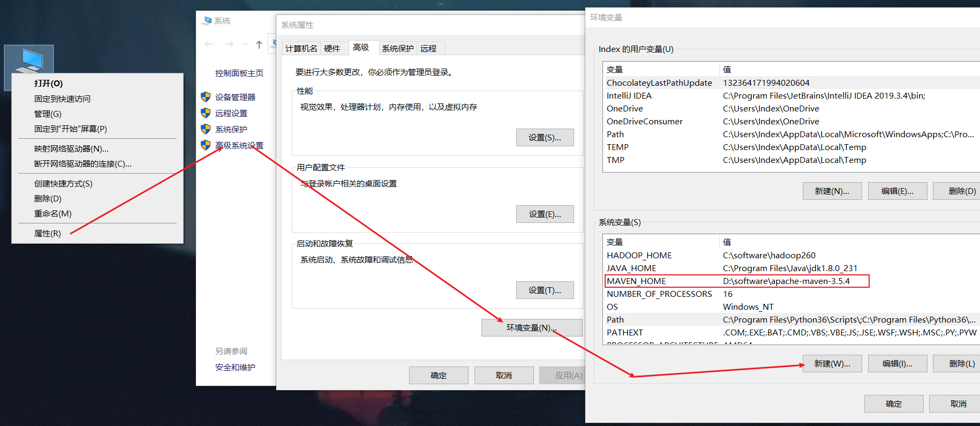The height and width of the screenshot is (426, 980).
Task: Click the shield icon beside 系统保护
Action: click(x=206, y=129)
